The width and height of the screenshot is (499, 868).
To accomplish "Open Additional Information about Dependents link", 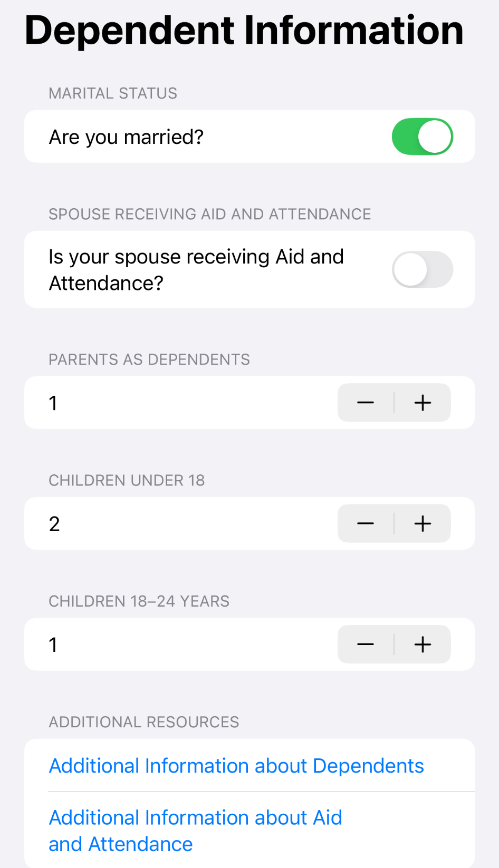I will click(236, 766).
